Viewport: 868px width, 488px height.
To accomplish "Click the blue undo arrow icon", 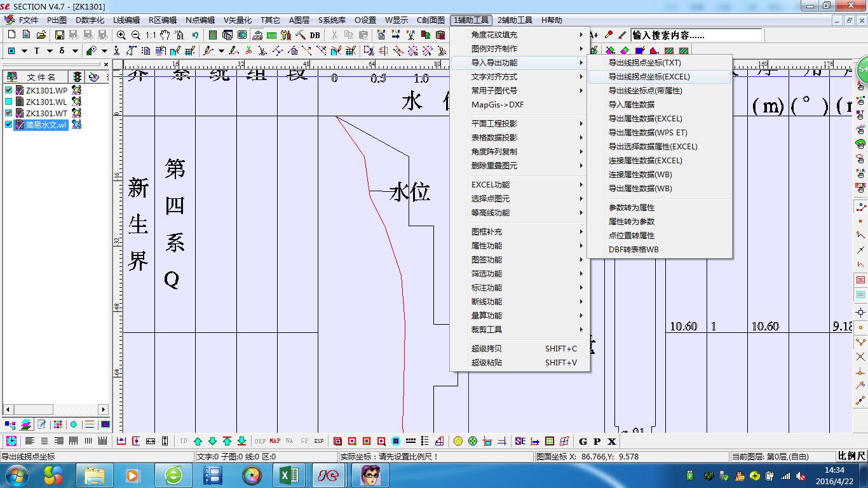I will click(195, 35).
